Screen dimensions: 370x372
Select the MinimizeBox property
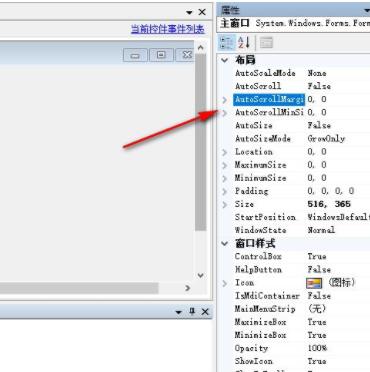(260, 335)
